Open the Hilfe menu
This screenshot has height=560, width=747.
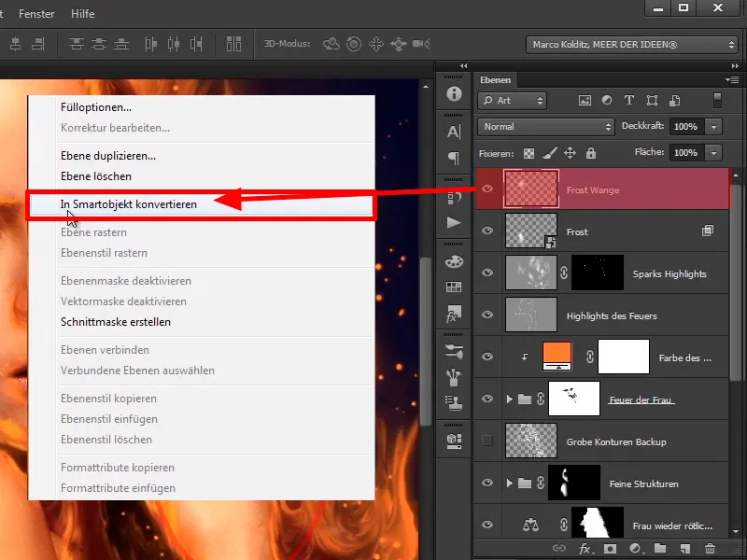pos(82,14)
